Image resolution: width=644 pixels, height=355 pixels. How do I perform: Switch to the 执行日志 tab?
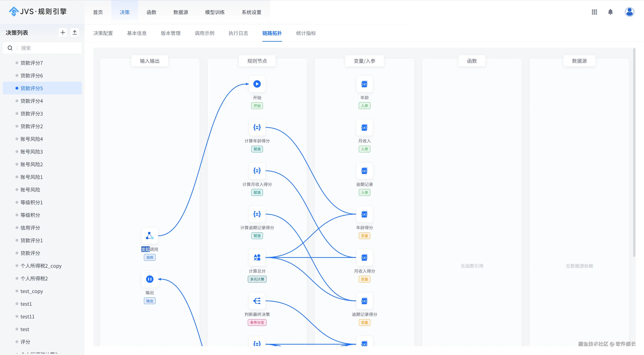[238, 33]
